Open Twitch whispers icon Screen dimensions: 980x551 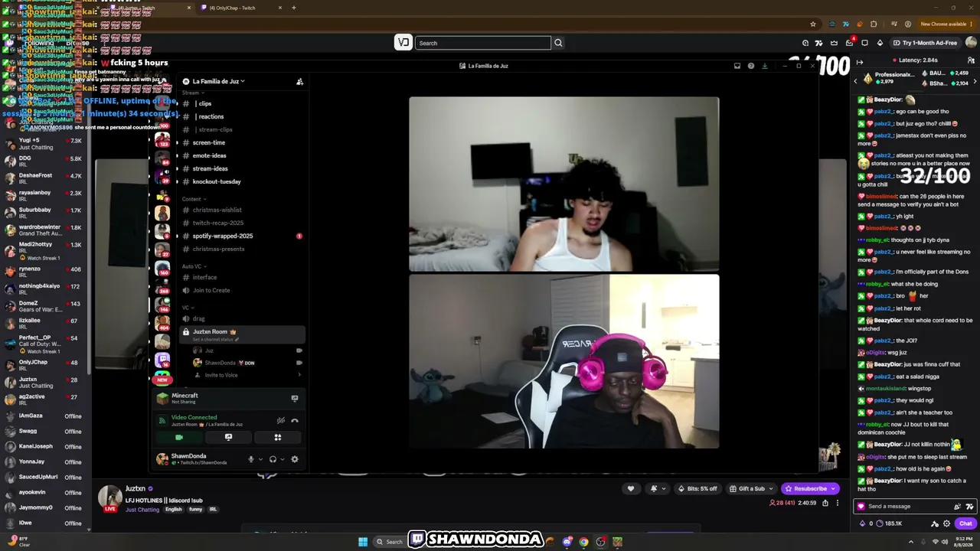click(864, 43)
